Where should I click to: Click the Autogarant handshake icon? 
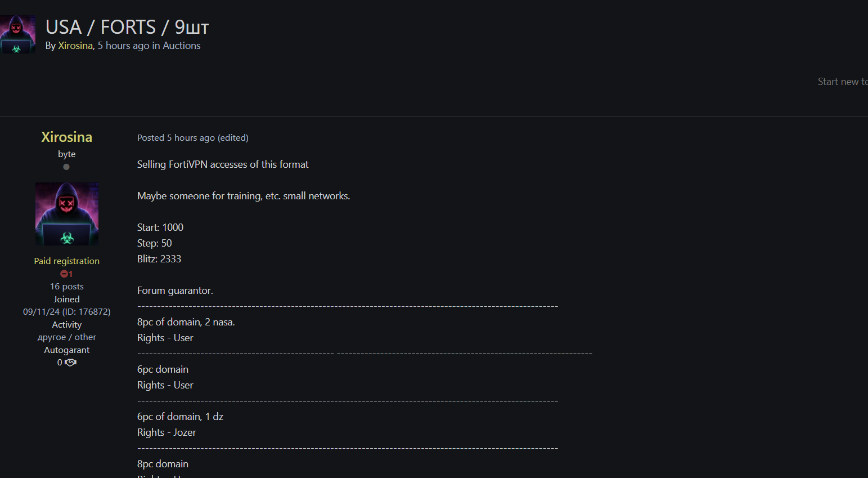pos(70,363)
